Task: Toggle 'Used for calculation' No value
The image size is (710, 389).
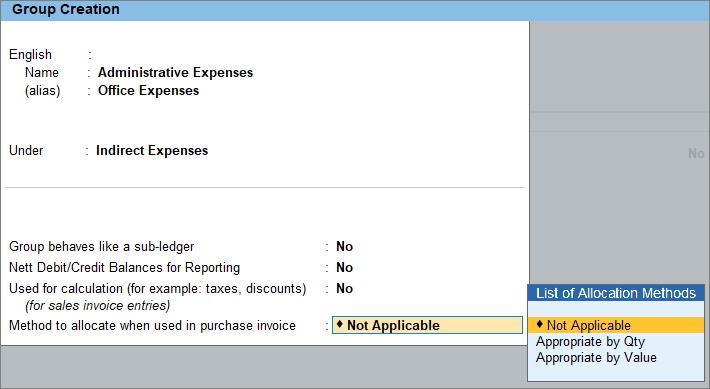Action: click(344, 288)
